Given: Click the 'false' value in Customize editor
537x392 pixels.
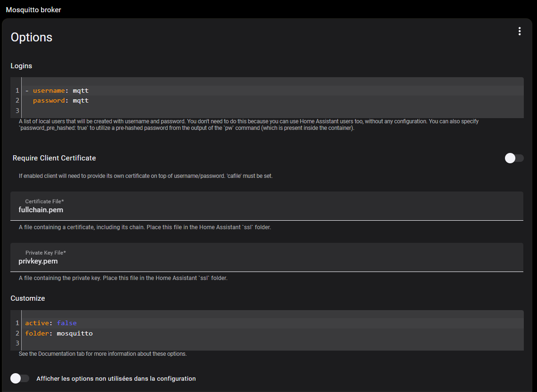Looking at the screenshot, I should click(67, 323).
